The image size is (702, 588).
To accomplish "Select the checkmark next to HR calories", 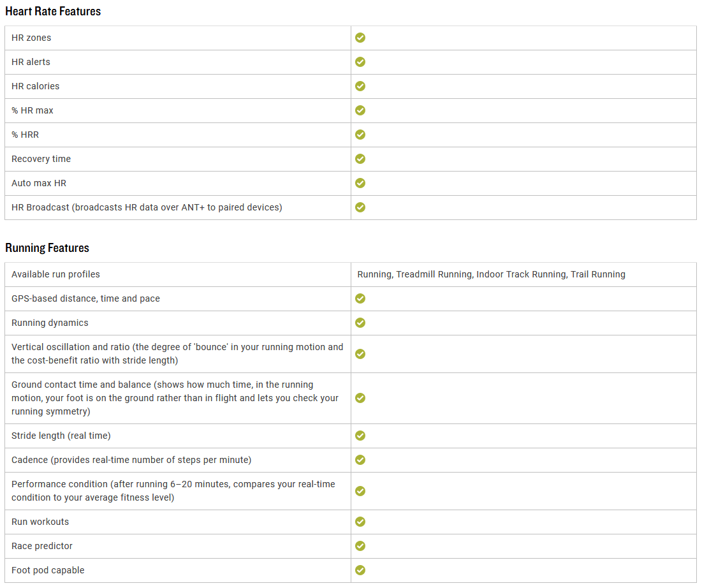I will 360,86.
